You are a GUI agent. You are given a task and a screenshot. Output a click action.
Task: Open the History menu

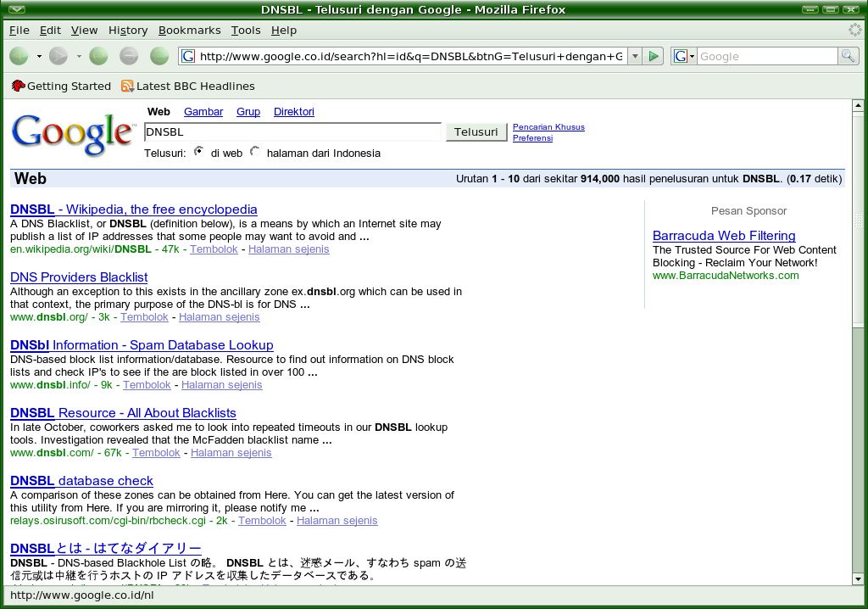128,30
